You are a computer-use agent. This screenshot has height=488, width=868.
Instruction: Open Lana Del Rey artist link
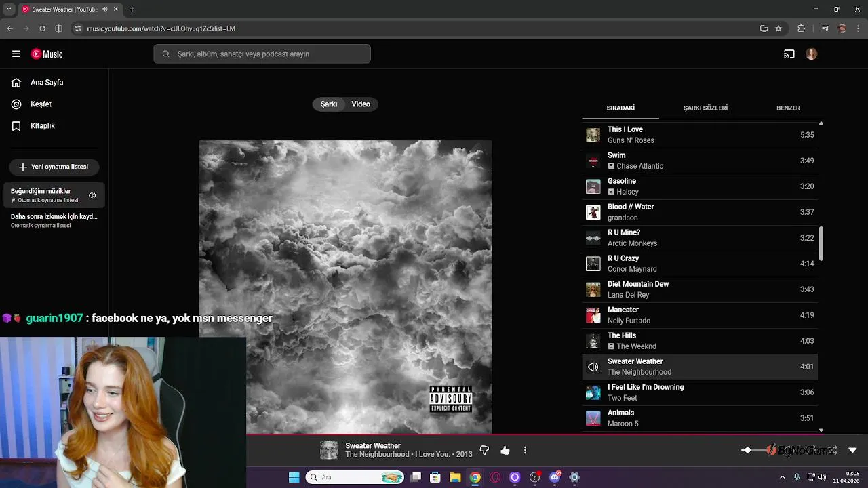coord(629,295)
